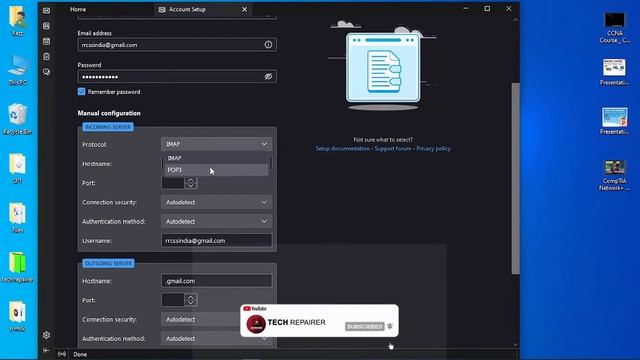Image resolution: width=640 pixels, height=360 pixels.
Task: Select the This PC desktop icon
Action: click(x=18, y=70)
